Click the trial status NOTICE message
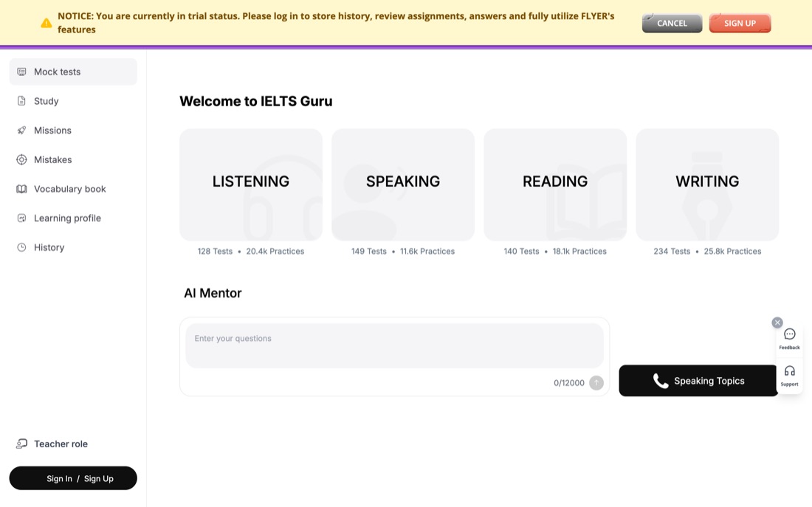The height and width of the screenshot is (507, 812). click(x=336, y=23)
